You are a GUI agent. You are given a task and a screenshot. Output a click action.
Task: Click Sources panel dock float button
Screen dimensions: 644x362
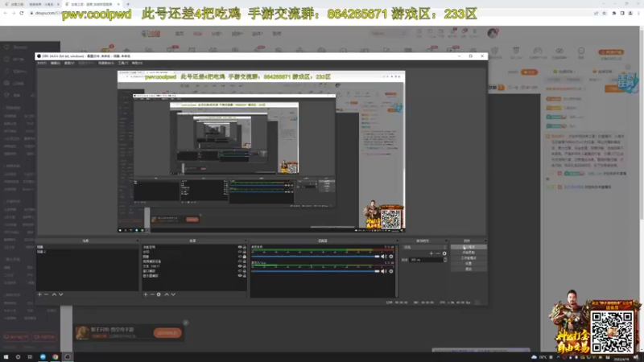point(246,241)
